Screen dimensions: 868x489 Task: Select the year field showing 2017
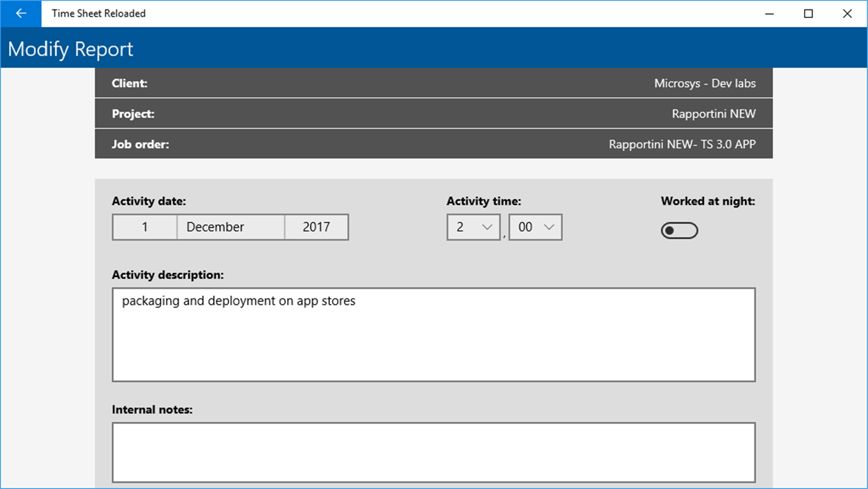[316, 227]
